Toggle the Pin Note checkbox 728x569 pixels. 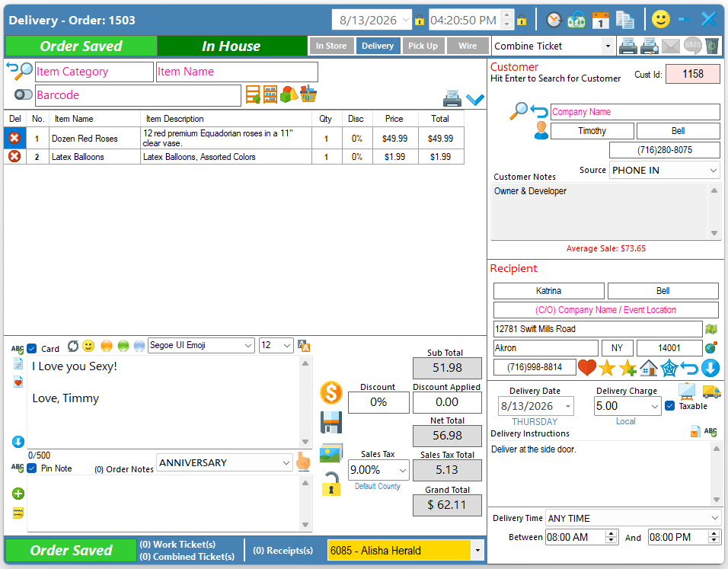pyautogui.click(x=31, y=468)
